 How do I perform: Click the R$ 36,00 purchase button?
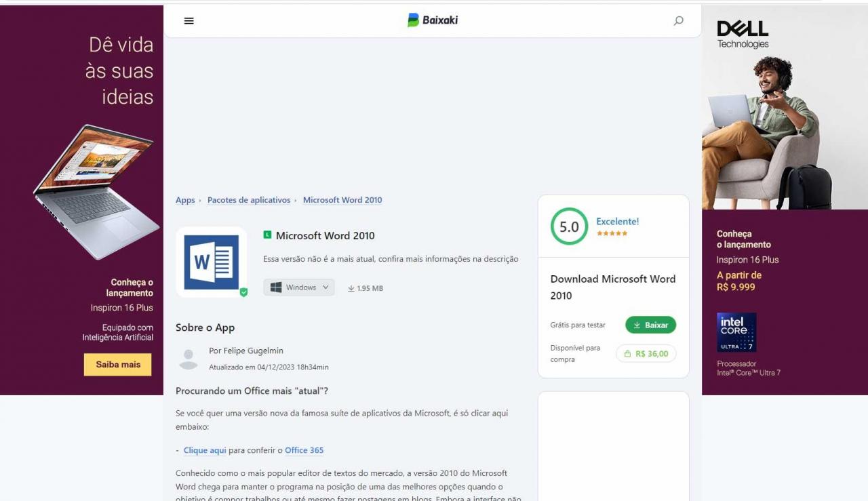(646, 353)
